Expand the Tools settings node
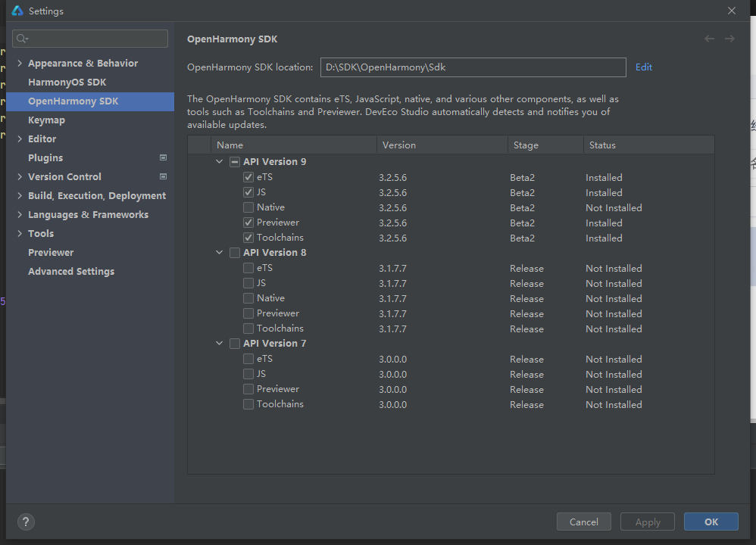The height and width of the screenshot is (545, 756). click(x=20, y=233)
